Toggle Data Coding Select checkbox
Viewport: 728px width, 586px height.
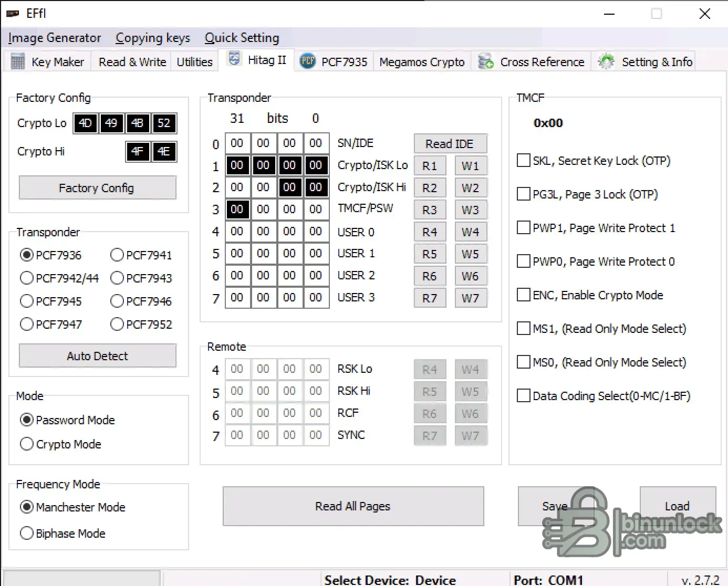tap(524, 396)
